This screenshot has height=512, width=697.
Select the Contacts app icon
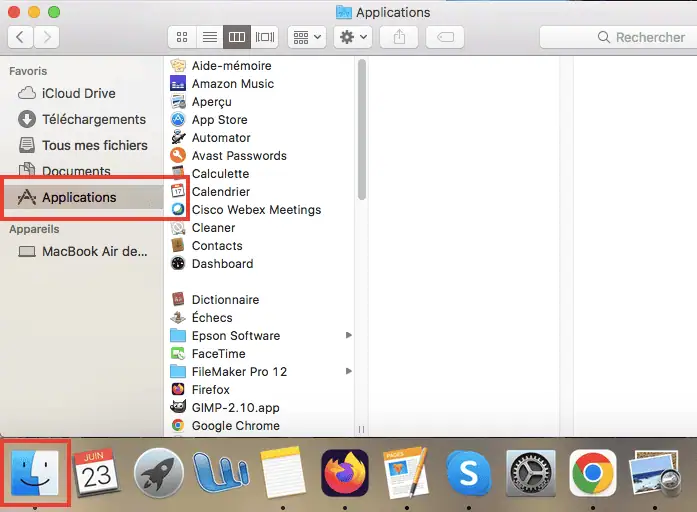pos(178,246)
